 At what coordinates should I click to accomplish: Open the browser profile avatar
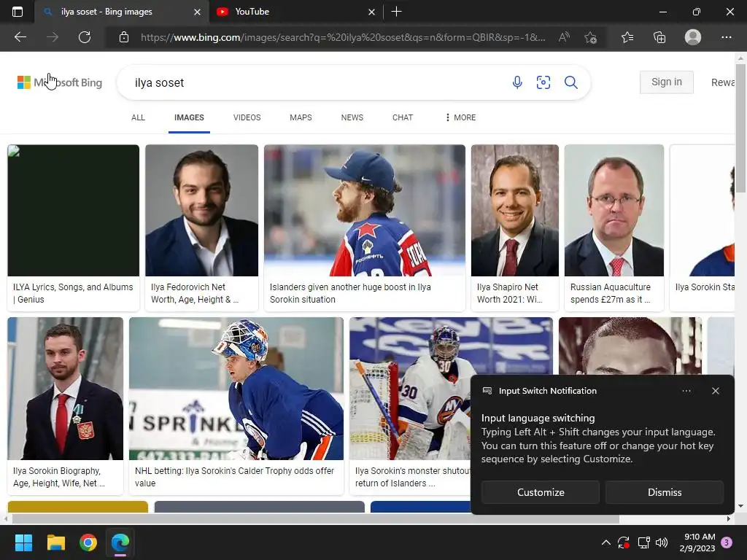693,37
